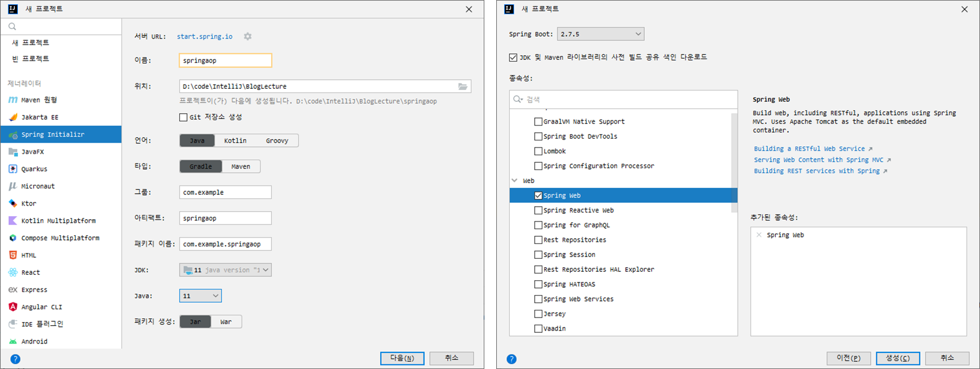This screenshot has width=980, height=369.
Task: Click the HTML5 shield icon
Action: pos(13,255)
